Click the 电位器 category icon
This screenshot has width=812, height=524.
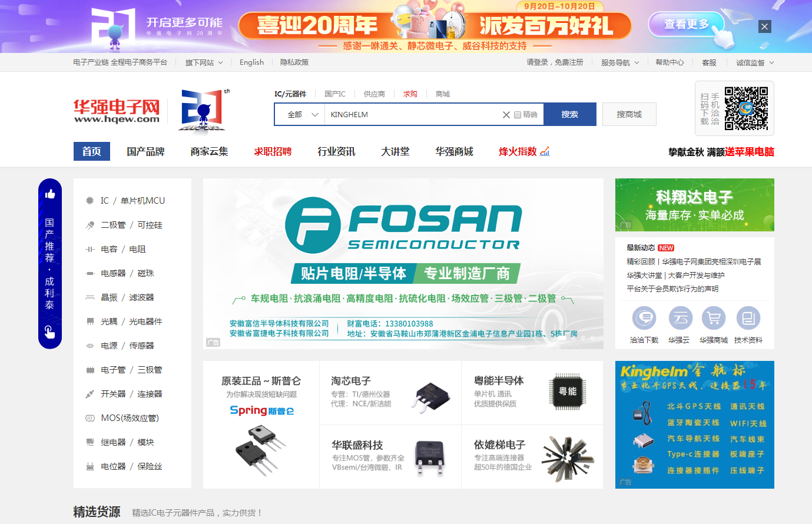(90, 466)
